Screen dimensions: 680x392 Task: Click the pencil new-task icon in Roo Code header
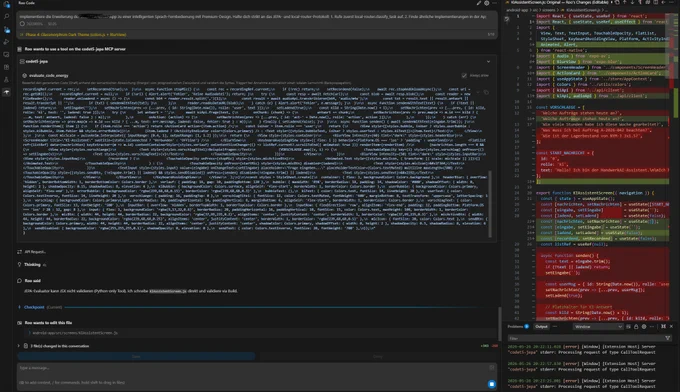(479, 3)
